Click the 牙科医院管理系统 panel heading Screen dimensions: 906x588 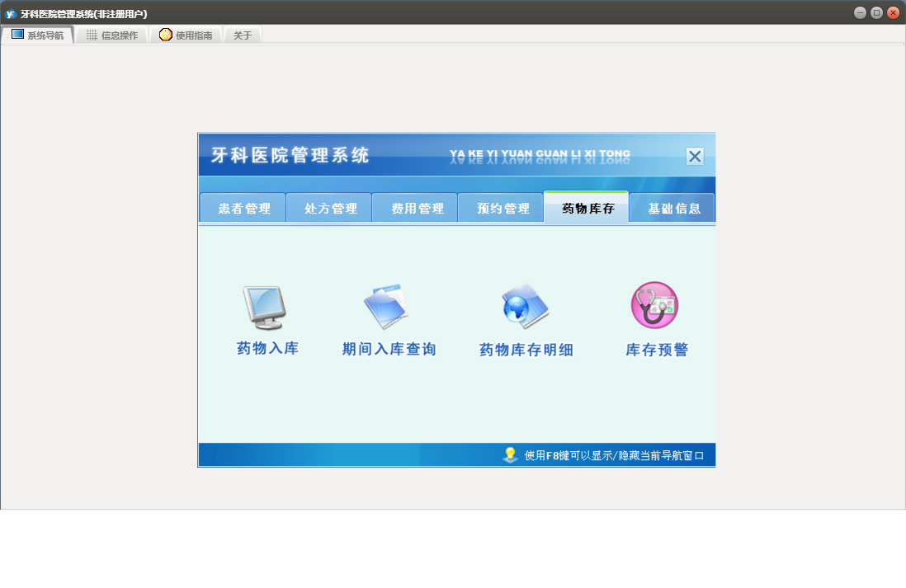point(290,155)
